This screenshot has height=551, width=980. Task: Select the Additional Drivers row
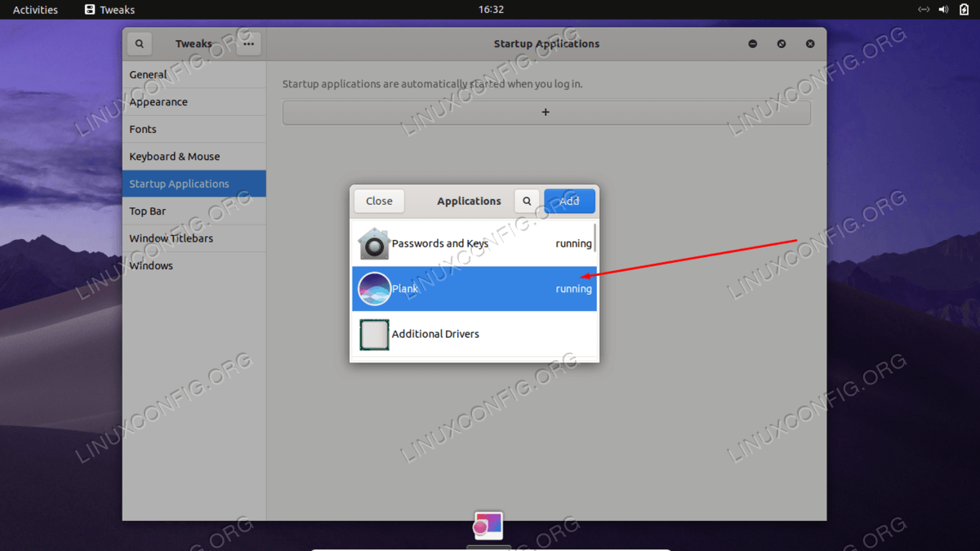[x=474, y=334]
